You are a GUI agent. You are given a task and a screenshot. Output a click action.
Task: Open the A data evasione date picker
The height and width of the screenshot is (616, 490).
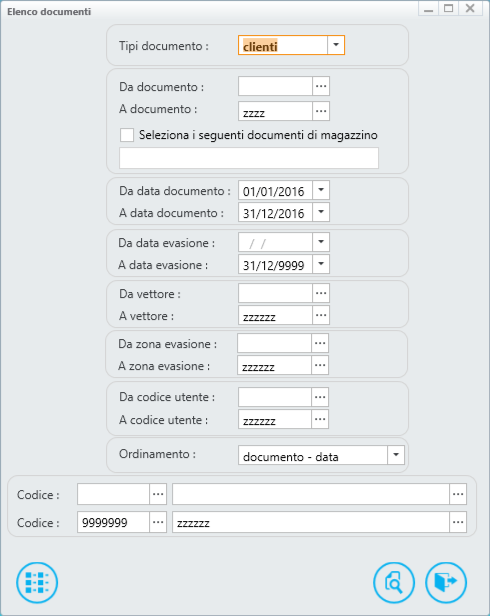click(x=321, y=264)
